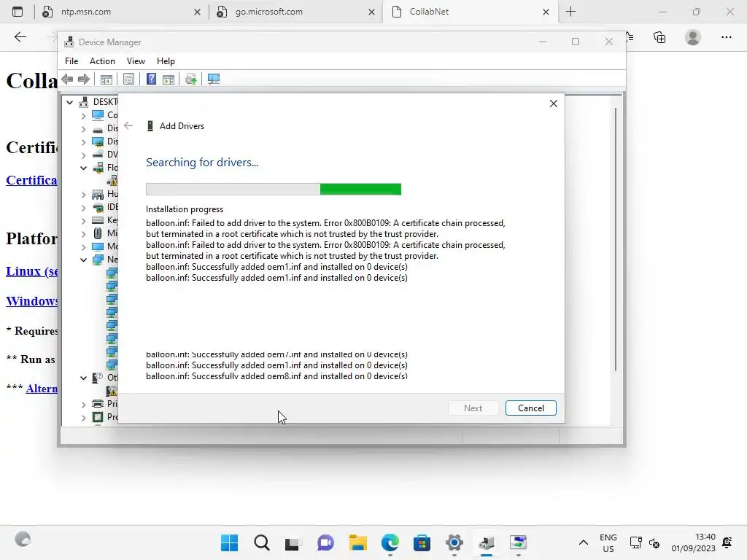Open a new browser tab with plus button
The image size is (747, 560).
(x=570, y=12)
